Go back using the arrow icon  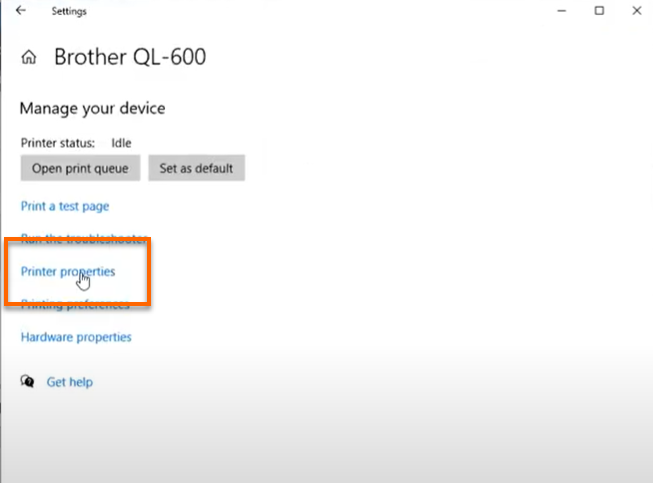point(21,11)
